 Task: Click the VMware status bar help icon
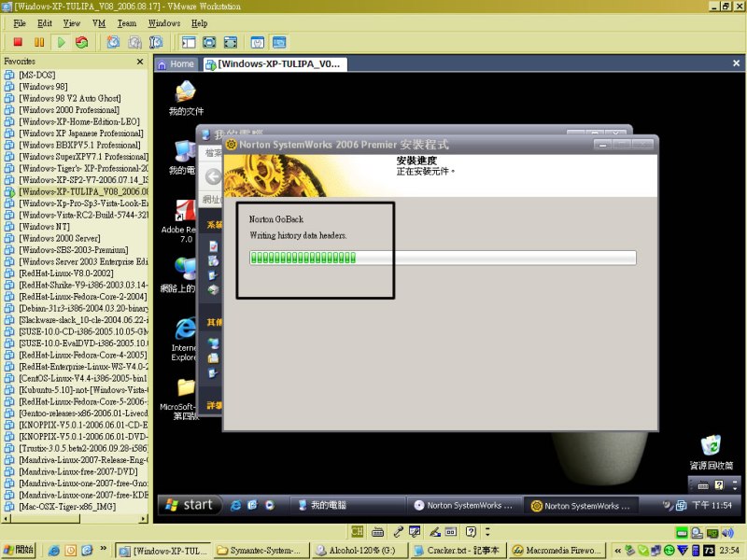point(471,531)
